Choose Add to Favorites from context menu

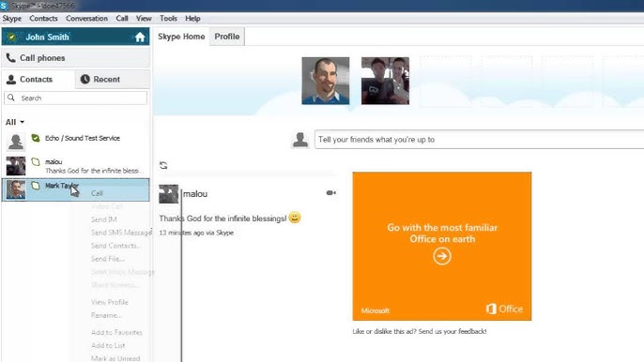(116, 333)
